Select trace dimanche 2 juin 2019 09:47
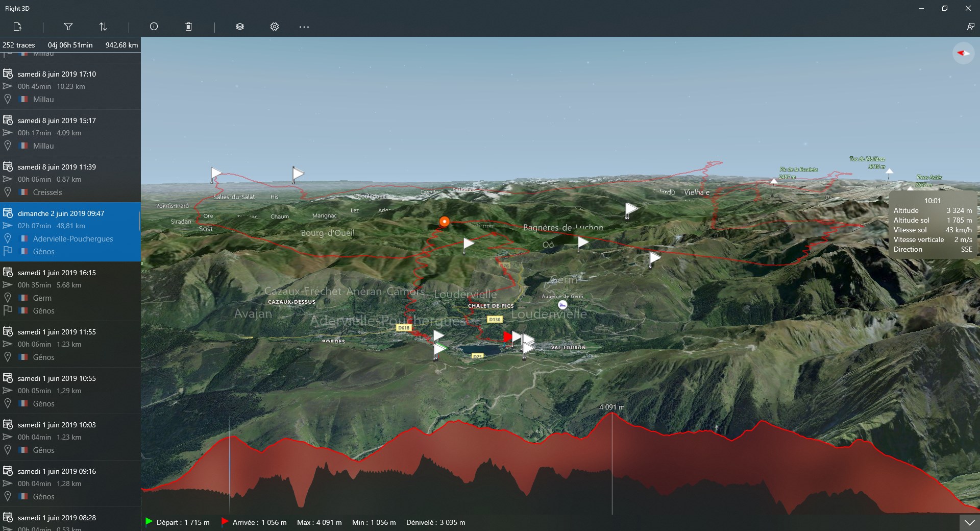 (x=70, y=232)
